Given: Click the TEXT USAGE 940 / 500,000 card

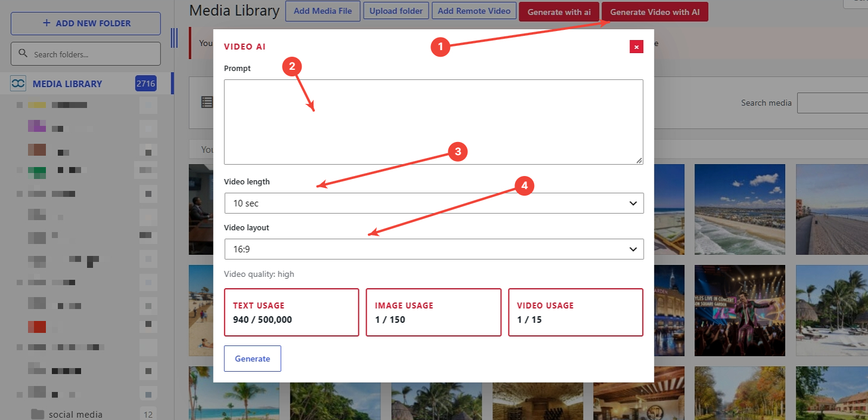Looking at the screenshot, I should pyautogui.click(x=292, y=313).
